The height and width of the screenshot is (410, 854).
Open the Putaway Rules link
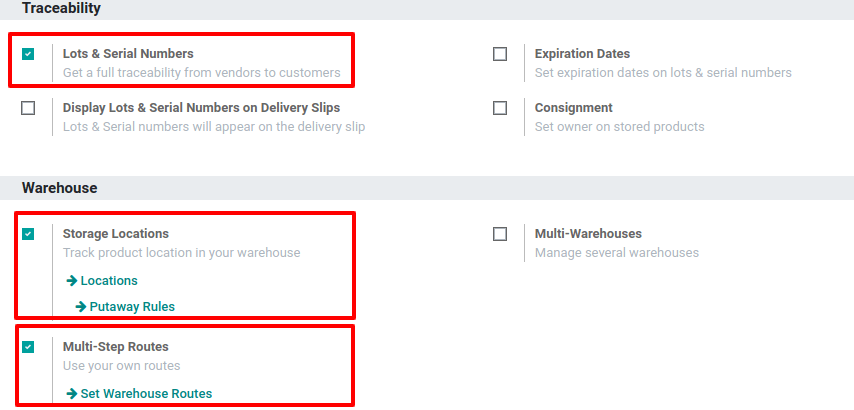(x=132, y=307)
